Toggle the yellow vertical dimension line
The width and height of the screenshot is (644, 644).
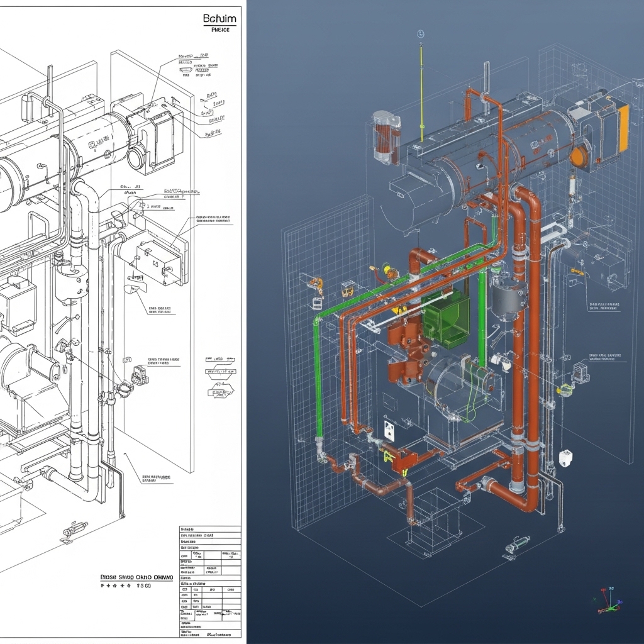(x=420, y=82)
